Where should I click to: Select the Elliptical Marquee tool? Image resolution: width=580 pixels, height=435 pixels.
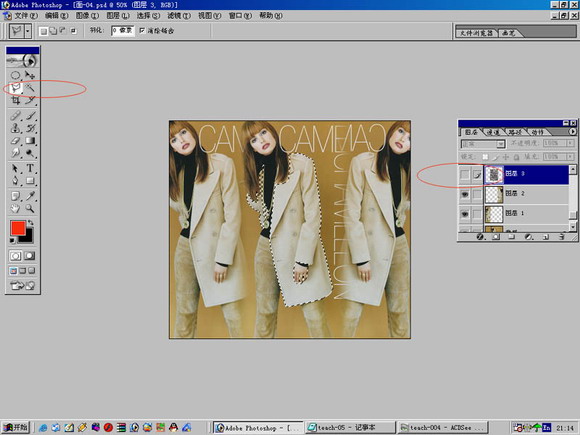pyautogui.click(x=15, y=75)
